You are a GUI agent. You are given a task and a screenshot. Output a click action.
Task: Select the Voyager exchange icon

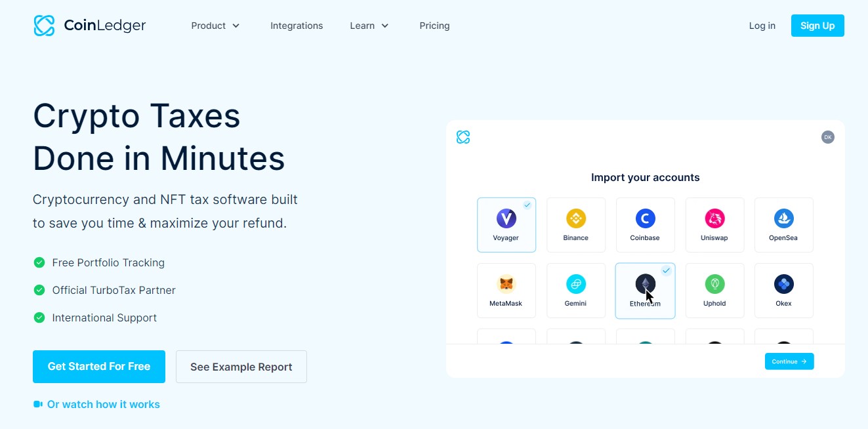coord(506,218)
